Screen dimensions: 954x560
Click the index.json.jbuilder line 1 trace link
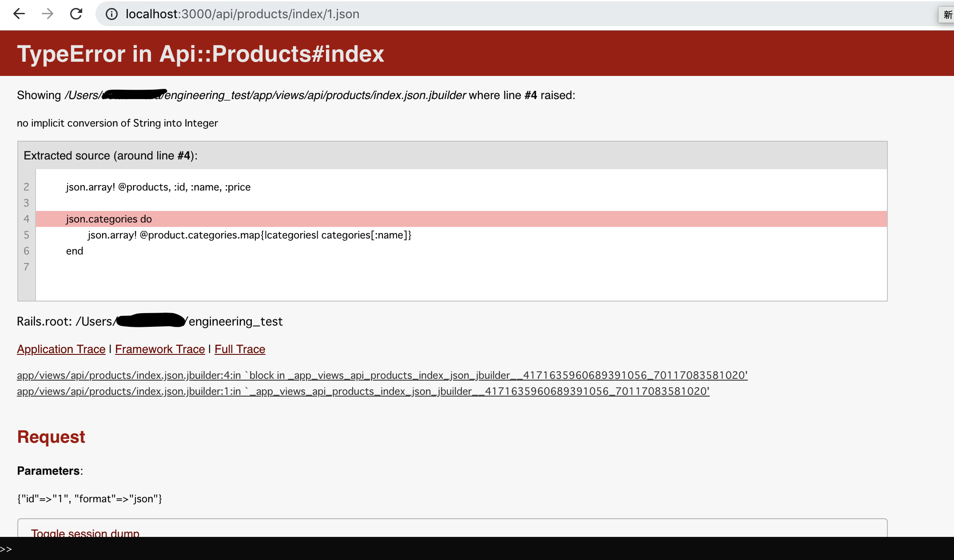pyautogui.click(x=363, y=391)
